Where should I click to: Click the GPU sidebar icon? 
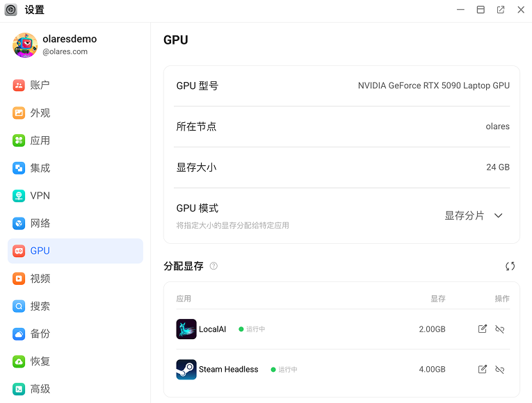point(19,251)
